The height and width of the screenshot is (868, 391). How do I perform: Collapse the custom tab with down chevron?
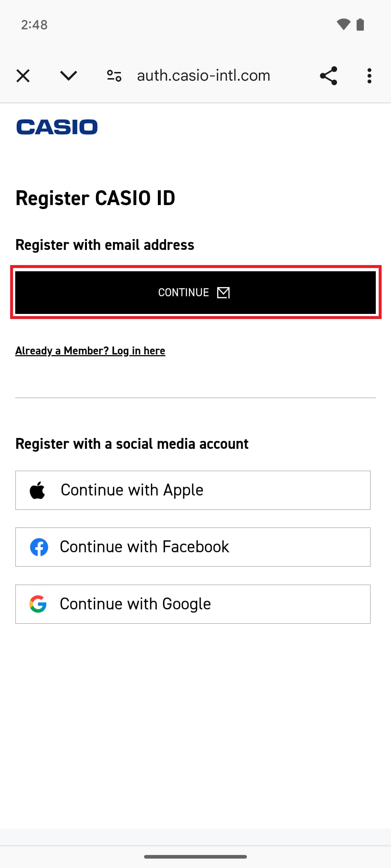(68, 76)
